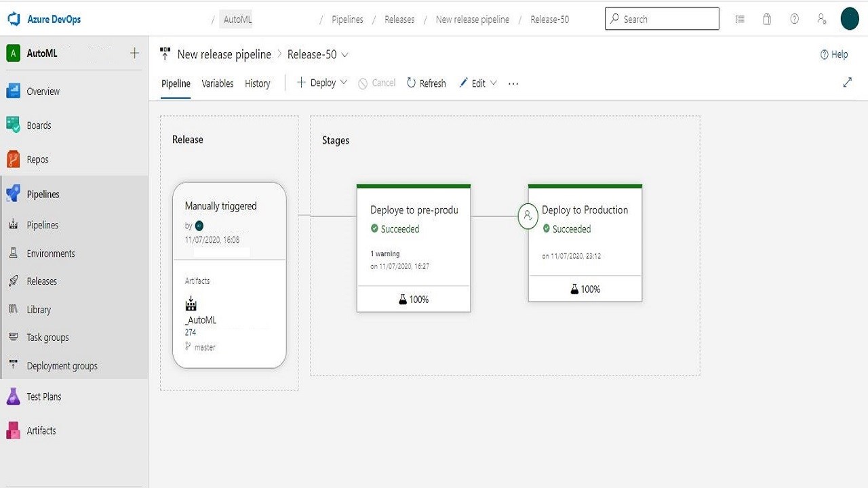Image resolution: width=868 pixels, height=488 pixels.
Task: View test results flask in pre-production stage
Action: (403, 299)
